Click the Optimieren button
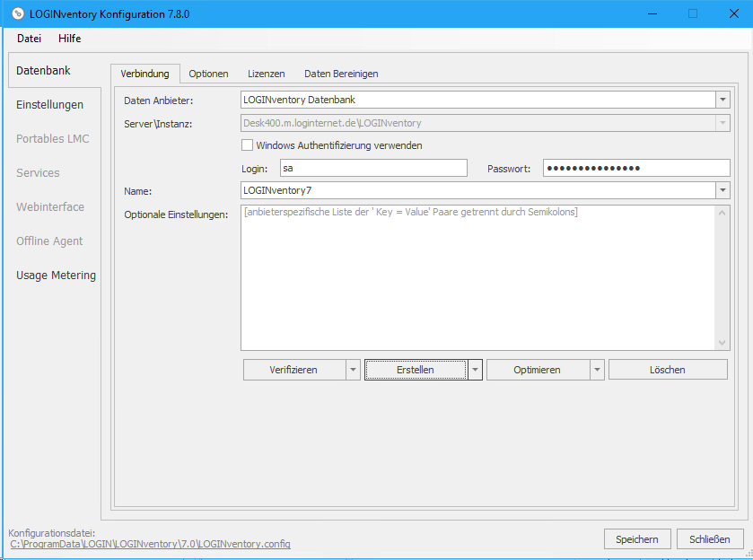The image size is (753, 560). [538, 370]
